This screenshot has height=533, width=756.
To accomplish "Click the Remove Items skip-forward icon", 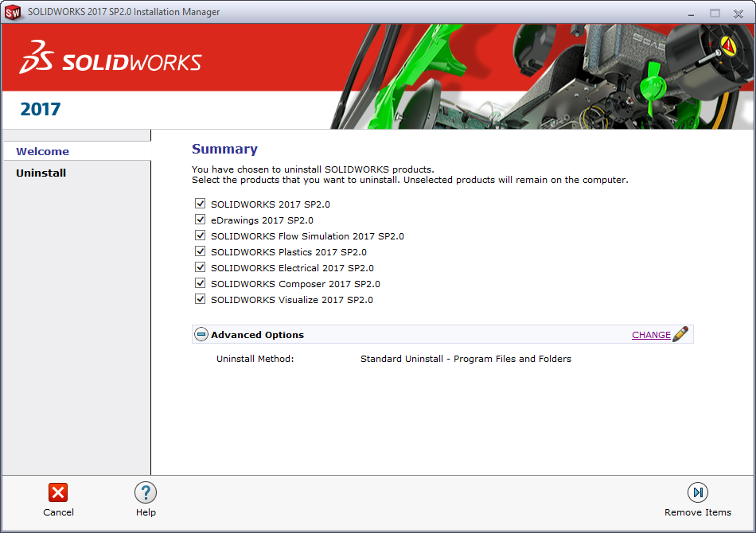I will 698,492.
